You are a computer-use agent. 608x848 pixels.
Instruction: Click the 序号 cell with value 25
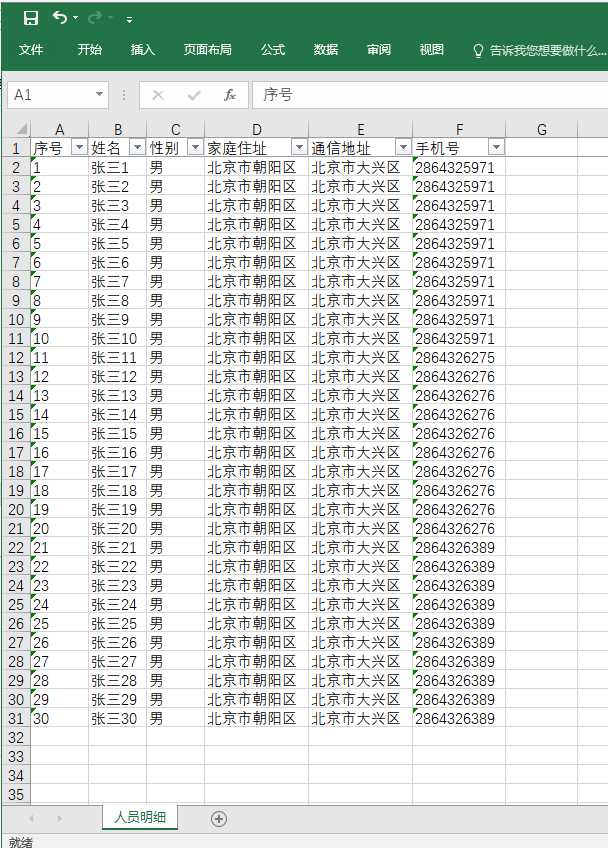60,624
